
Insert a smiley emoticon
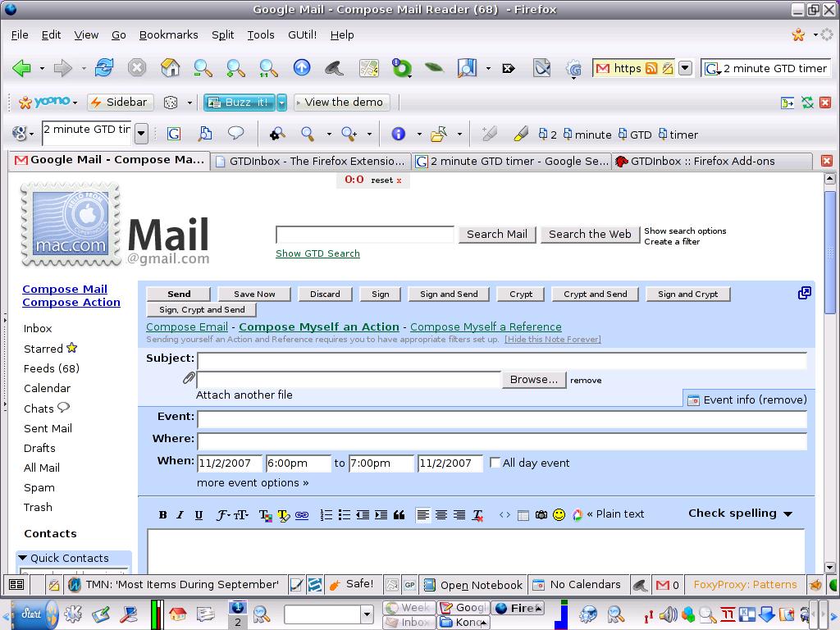click(x=559, y=515)
